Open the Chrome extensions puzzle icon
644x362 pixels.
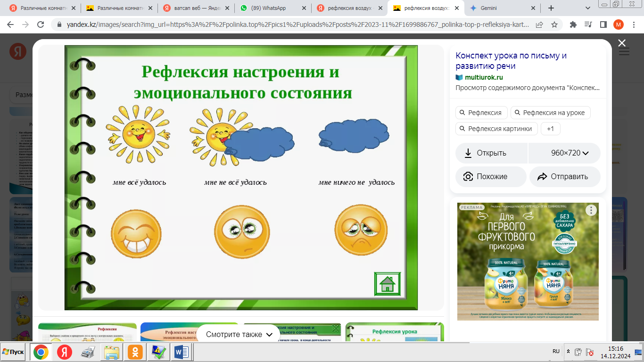(573, 25)
